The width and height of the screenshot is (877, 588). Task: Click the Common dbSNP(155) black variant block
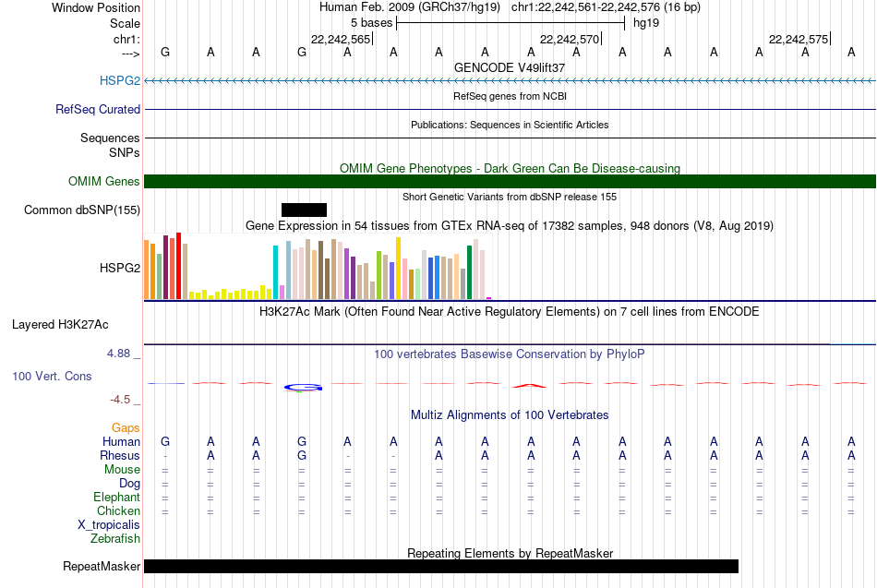304,210
